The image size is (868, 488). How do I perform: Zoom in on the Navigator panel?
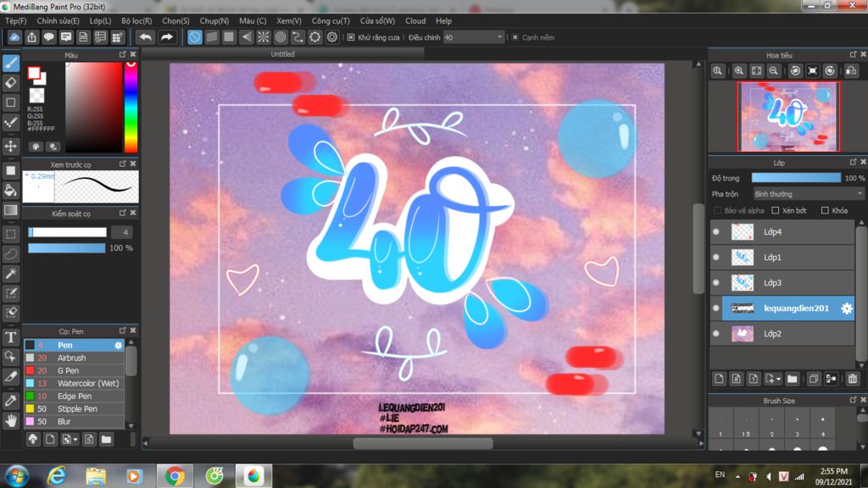[739, 71]
